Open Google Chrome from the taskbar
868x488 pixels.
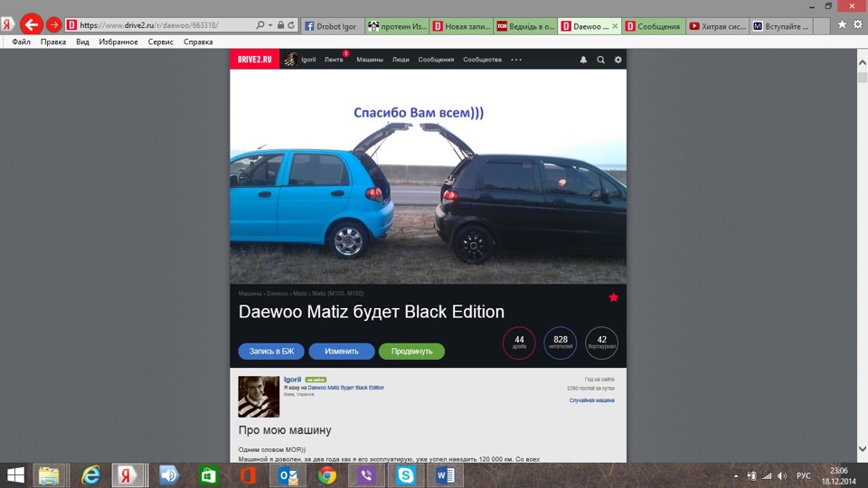327,475
